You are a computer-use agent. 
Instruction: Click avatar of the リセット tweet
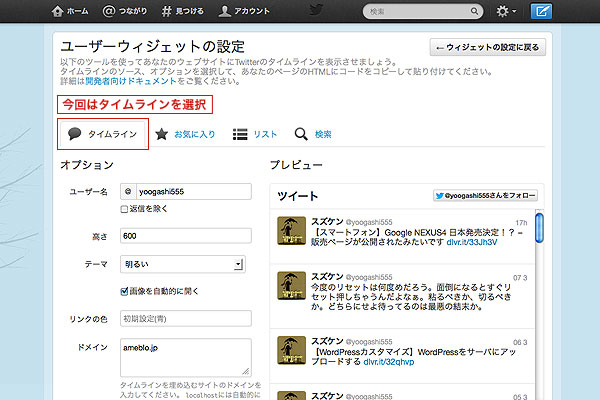coord(292,286)
